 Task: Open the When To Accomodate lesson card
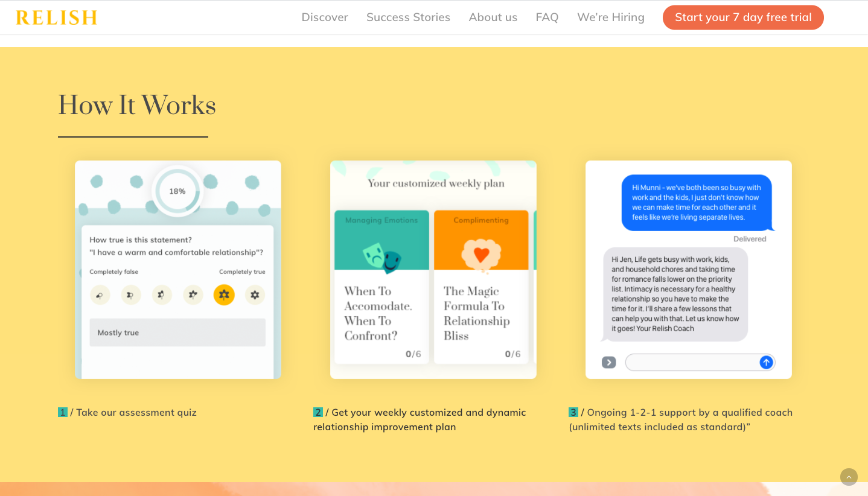click(382, 287)
